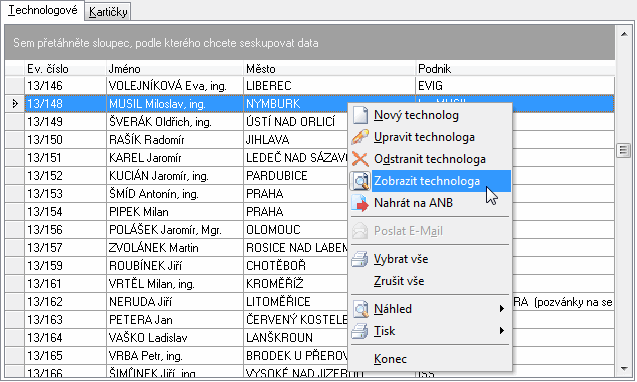This screenshot has width=637, height=382.
Task: Click the vertical scrollbar thumb
Action: pos(624,150)
